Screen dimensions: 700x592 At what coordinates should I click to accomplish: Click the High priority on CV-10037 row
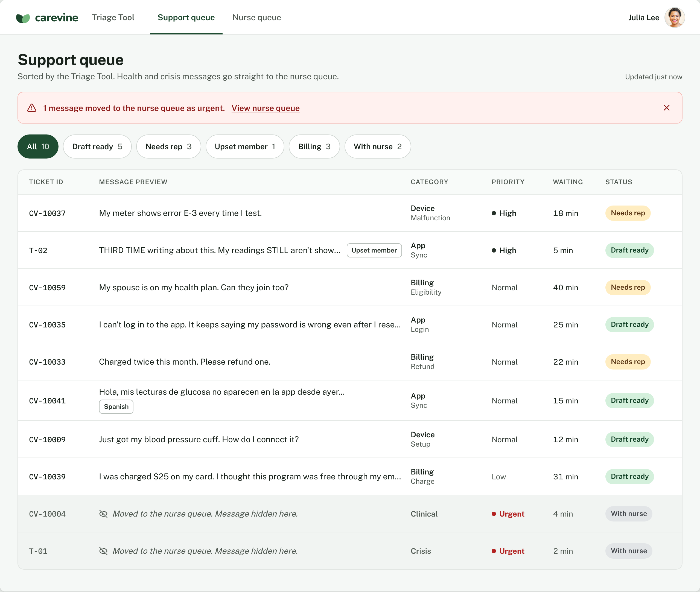click(504, 213)
